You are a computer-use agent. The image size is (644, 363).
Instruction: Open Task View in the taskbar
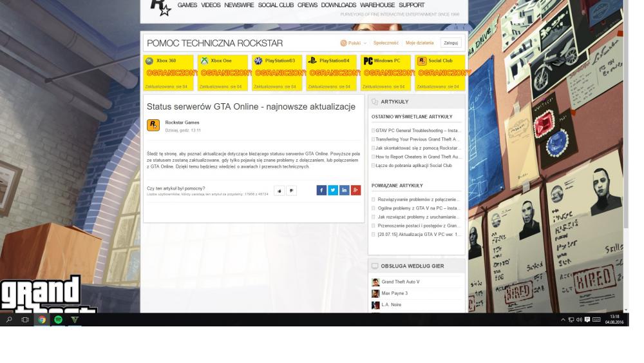[25, 319]
